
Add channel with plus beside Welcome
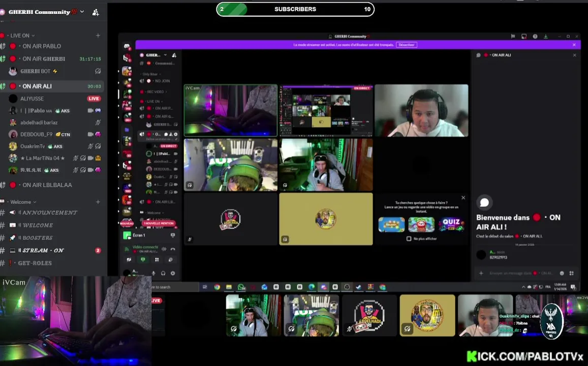pyautogui.click(x=98, y=202)
